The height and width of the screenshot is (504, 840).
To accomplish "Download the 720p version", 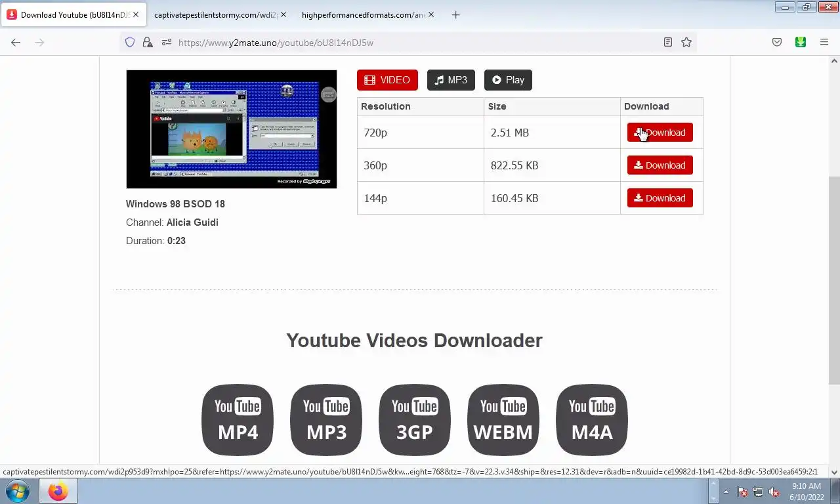I will [660, 133].
